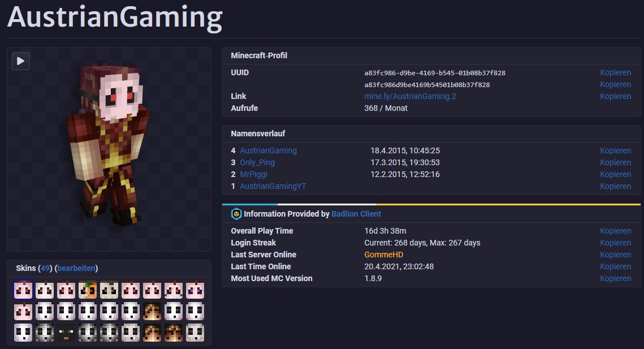Select the pink-faced skin in second row
644x349 pixels.
tap(23, 312)
